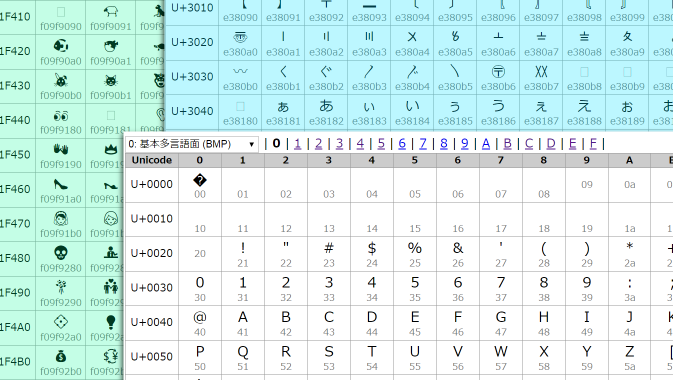Select plane link E

coord(572,144)
